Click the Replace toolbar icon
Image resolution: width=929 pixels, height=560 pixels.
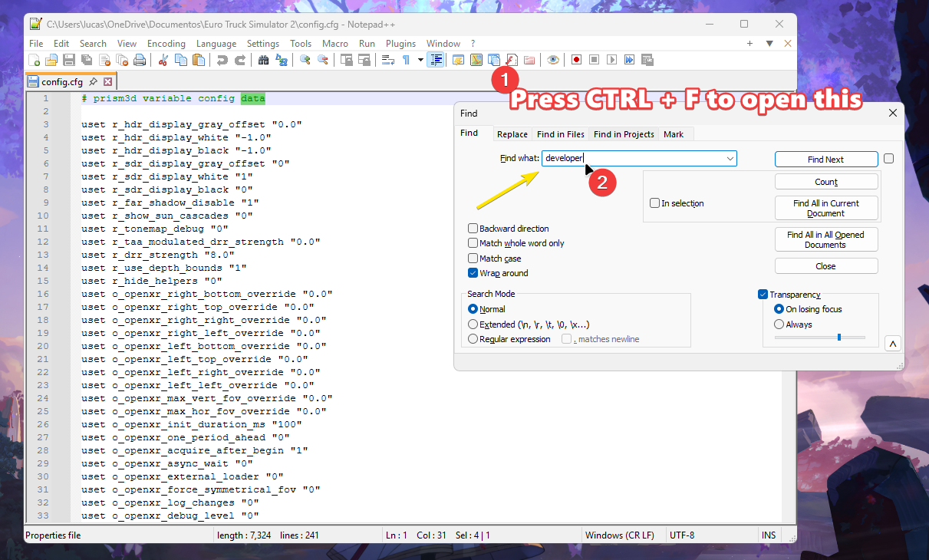(282, 60)
